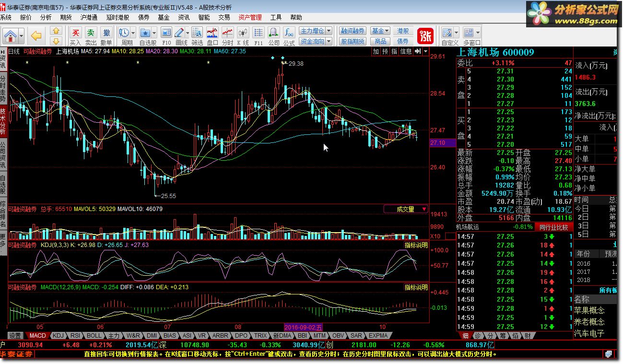Open the 综合排名 side tab
This screenshot has height=364, width=623.
pos(3,214)
